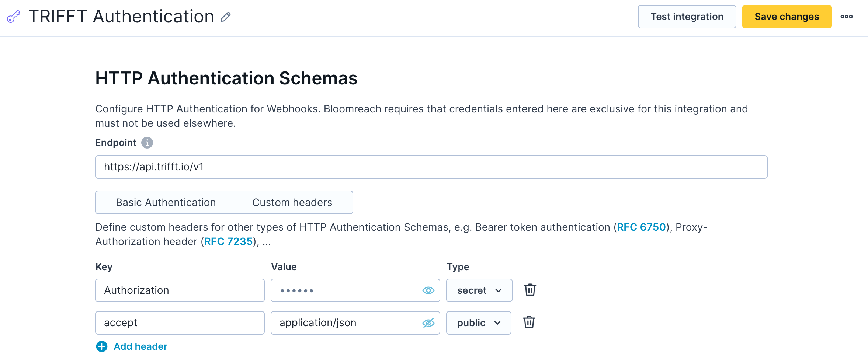Switch to Custom headers tab

point(292,202)
